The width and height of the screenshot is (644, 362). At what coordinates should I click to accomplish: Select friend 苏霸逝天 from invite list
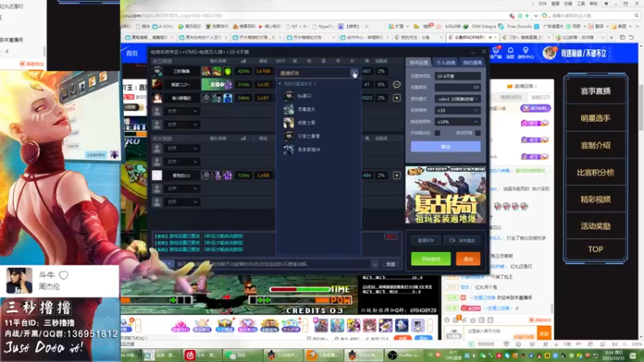(307, 109)
